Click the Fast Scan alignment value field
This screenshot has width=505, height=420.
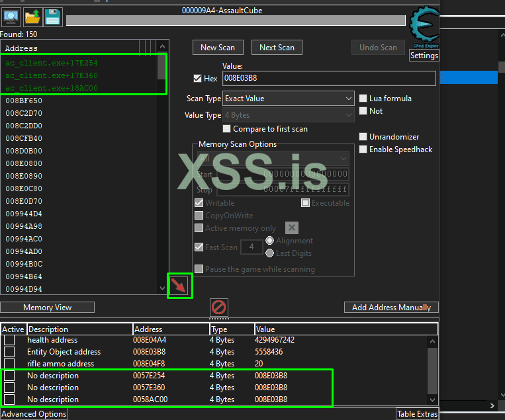tap(252, 247)
